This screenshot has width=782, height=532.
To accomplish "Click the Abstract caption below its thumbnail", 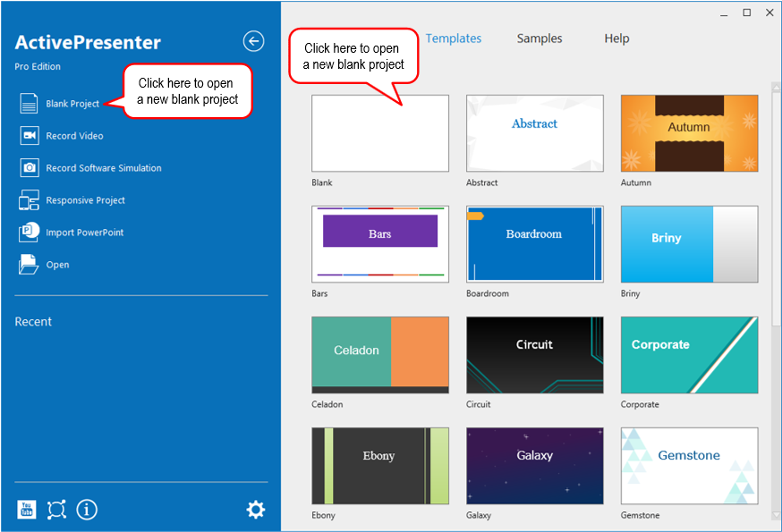I will point(481,182).
